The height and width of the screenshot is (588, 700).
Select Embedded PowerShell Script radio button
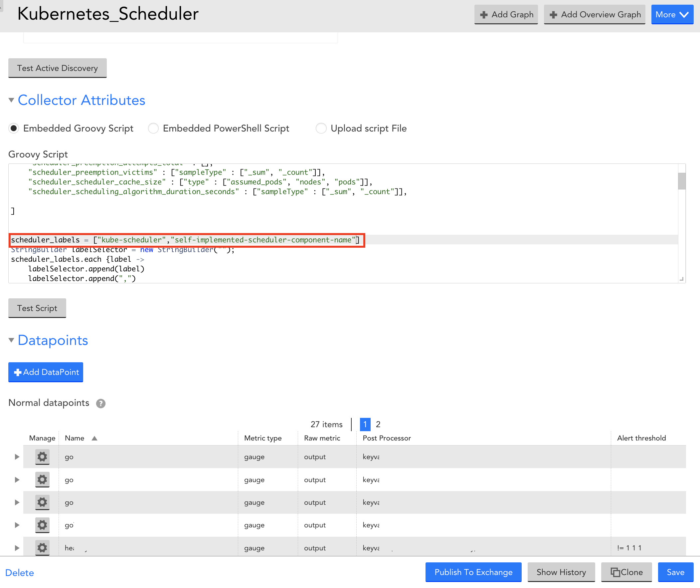(x=154, y=128)
